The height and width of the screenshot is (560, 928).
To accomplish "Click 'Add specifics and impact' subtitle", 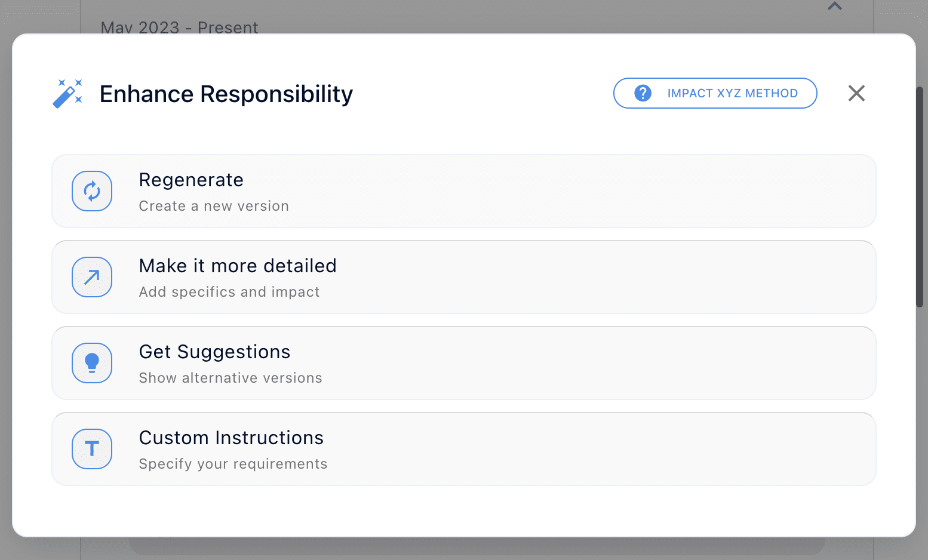I will click(x=229, y=292).
